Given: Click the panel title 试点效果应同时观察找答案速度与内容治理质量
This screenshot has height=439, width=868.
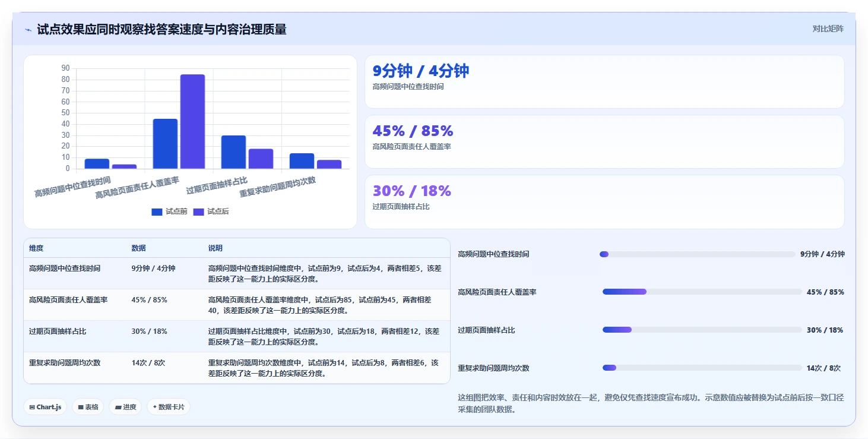Looking at the screenshot, I should coord(161,29).
